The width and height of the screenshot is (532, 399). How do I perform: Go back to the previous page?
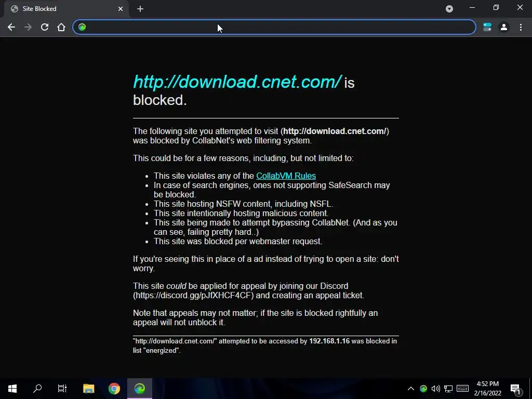(11, 27)
